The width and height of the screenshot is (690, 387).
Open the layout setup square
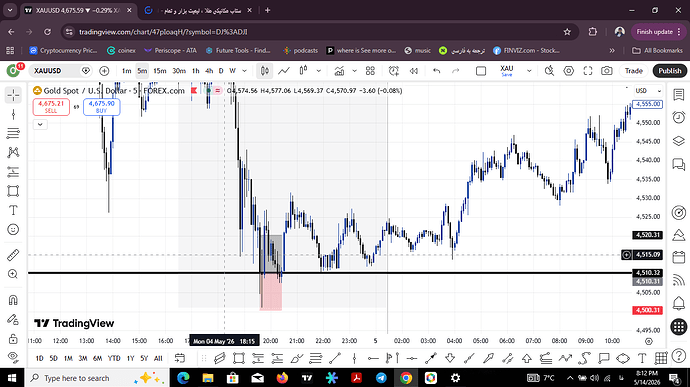tap(481, 71)
